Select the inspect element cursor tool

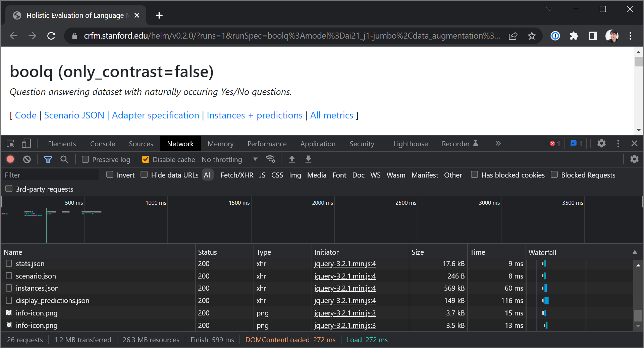pyautogui.click(x=10, y=144)
